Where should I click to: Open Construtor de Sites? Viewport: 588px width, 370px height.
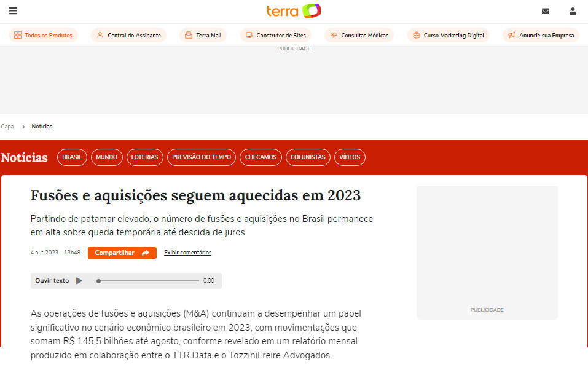276,36
